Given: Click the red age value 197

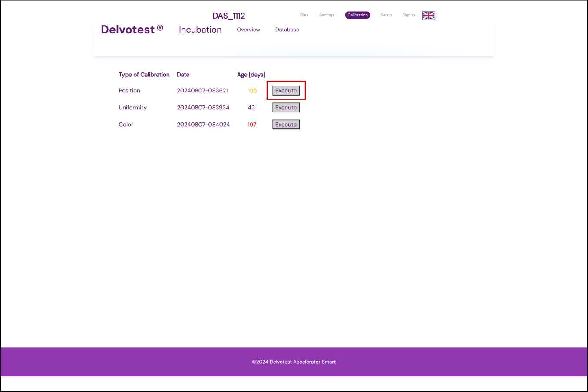Looking at the screenshot, I should (x=252, y=125).
